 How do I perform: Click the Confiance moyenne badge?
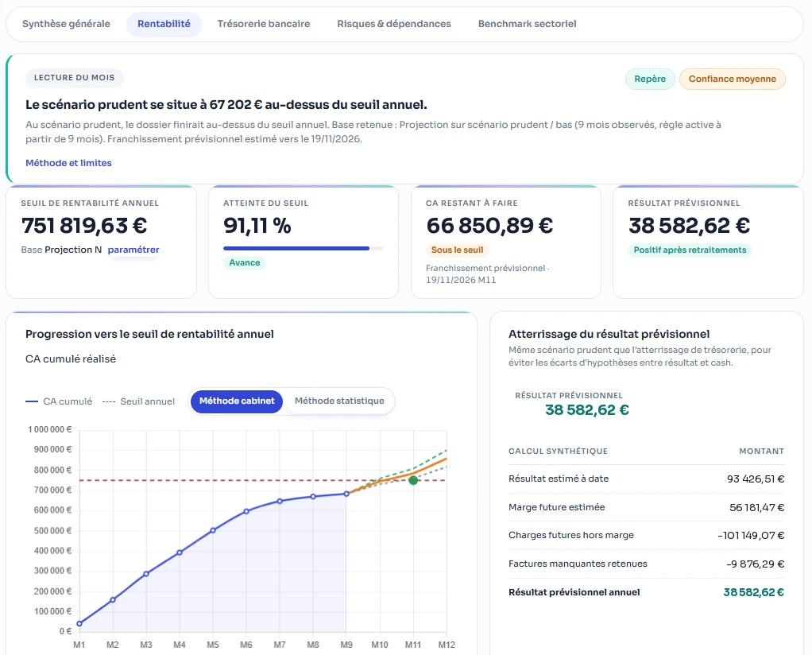pos(732,79)
